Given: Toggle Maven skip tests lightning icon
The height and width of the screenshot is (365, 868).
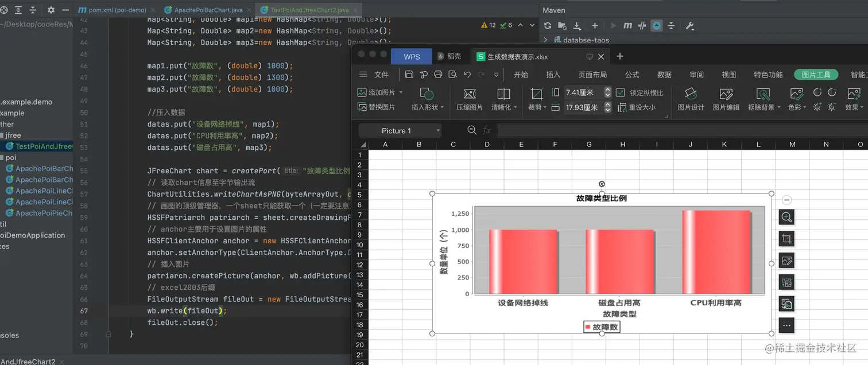Looking at the screenshot, I should coord(656,26).
